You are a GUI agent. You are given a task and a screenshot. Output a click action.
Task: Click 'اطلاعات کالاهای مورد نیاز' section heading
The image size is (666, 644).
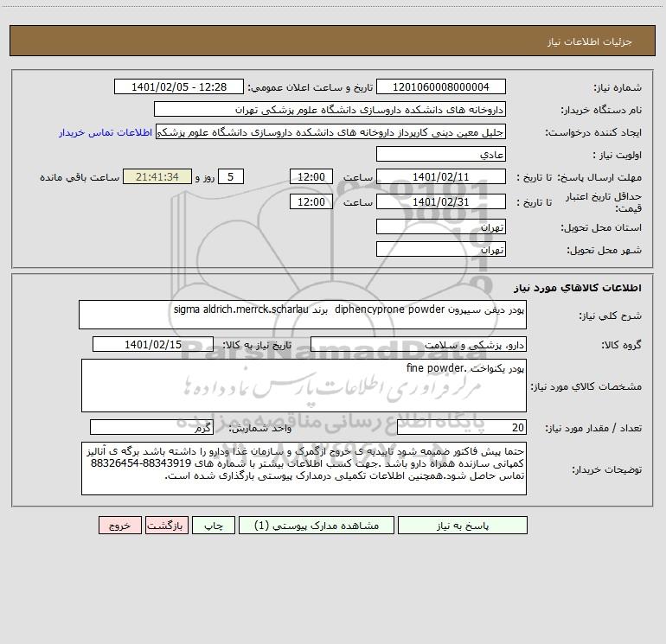pyautogui.click(x=578, y=287)
